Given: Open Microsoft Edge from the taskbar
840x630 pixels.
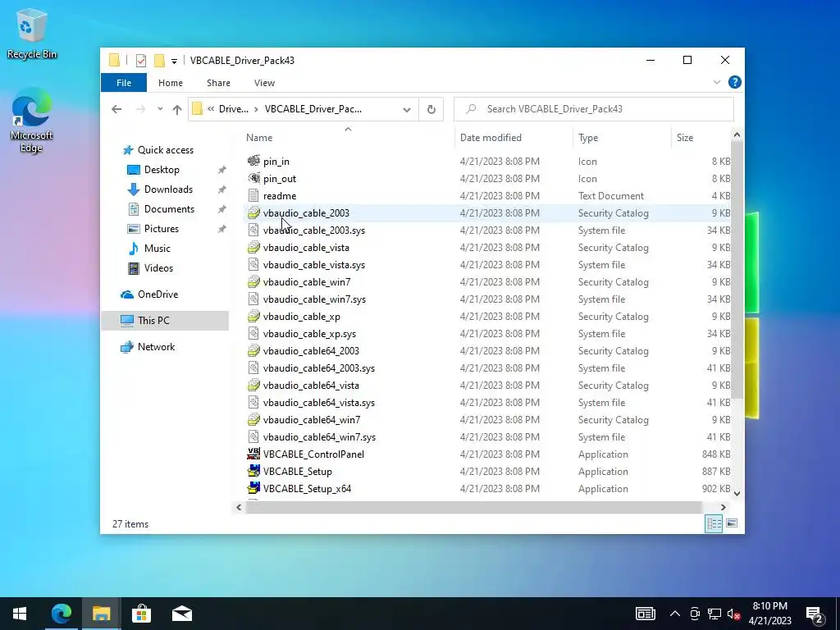Looking at the screenshot, I should pos(61,614).
